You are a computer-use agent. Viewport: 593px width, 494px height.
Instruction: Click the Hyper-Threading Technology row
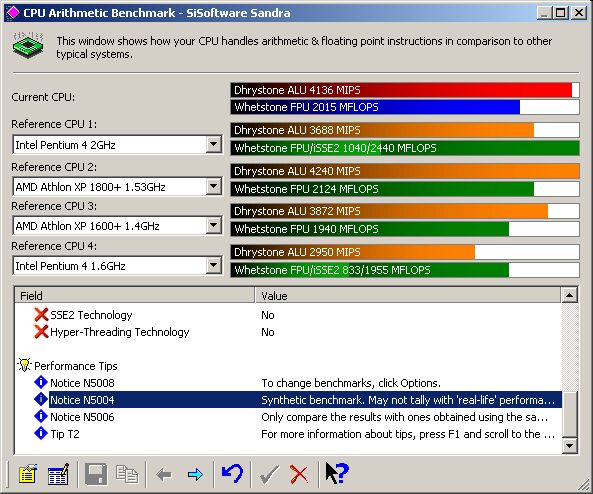click(x=288, y=332)
